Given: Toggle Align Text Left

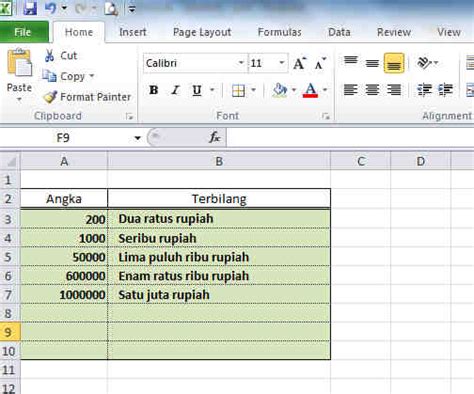Looking at the screenshot, I should (351, 90).
